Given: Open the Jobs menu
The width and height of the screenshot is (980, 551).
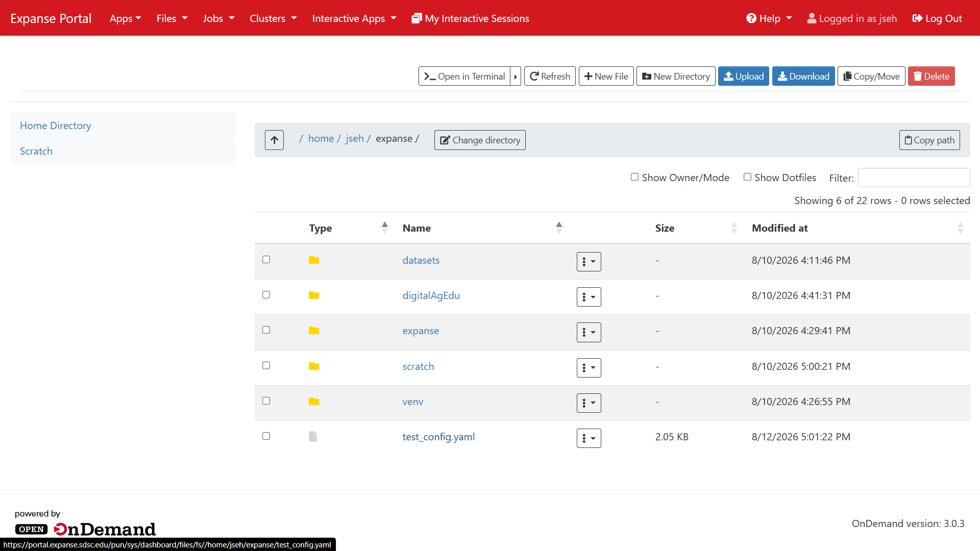Looking at the screenshot, I should coord(218,18).
